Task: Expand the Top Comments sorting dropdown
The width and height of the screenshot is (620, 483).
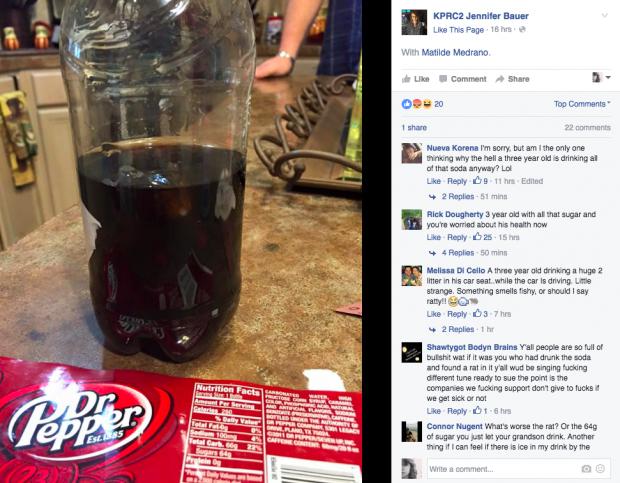Action: point(582,104)
